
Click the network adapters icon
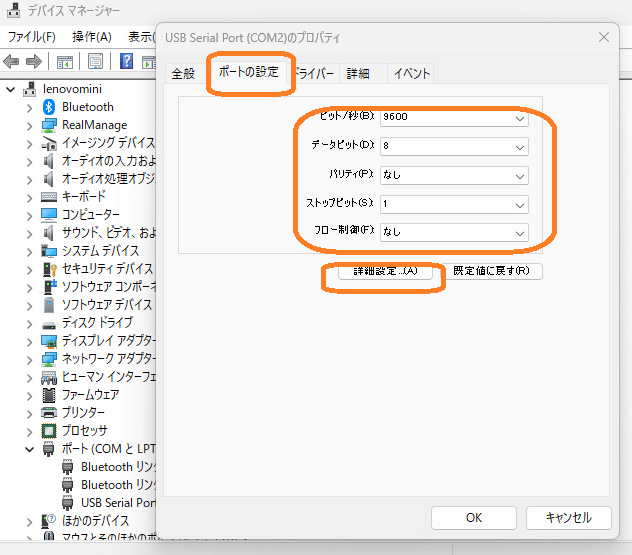tap(49, 359)
